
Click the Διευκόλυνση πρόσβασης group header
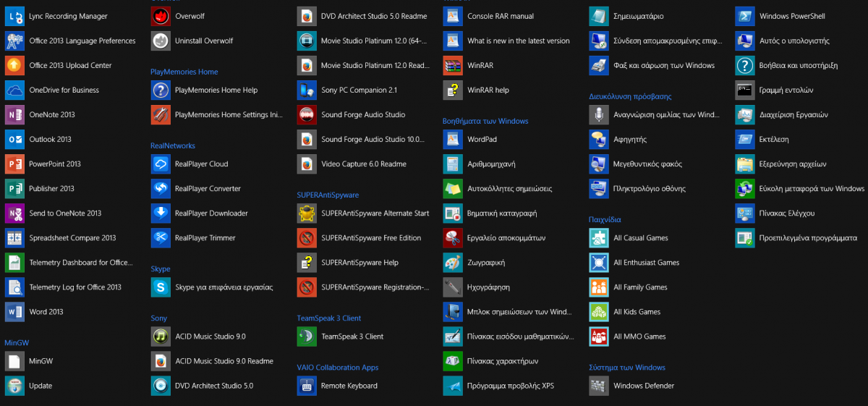[x=630, y=96]
